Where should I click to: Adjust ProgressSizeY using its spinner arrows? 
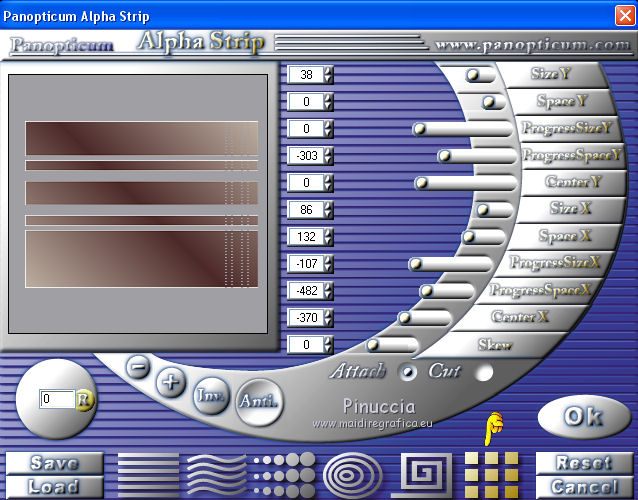pos(328,129)
